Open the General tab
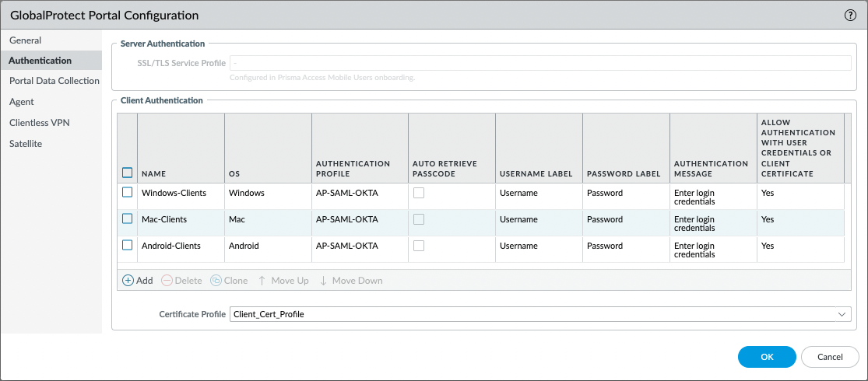Screen dimensions: 868x381 coord(26,40)
